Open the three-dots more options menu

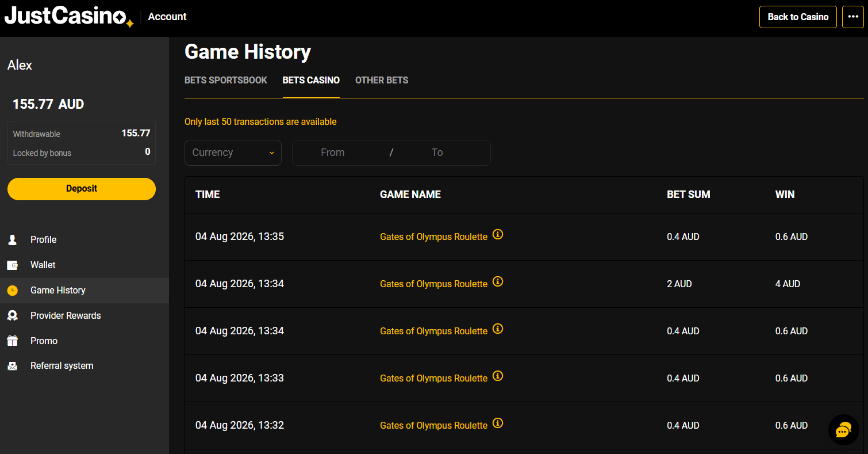point(853,17)
